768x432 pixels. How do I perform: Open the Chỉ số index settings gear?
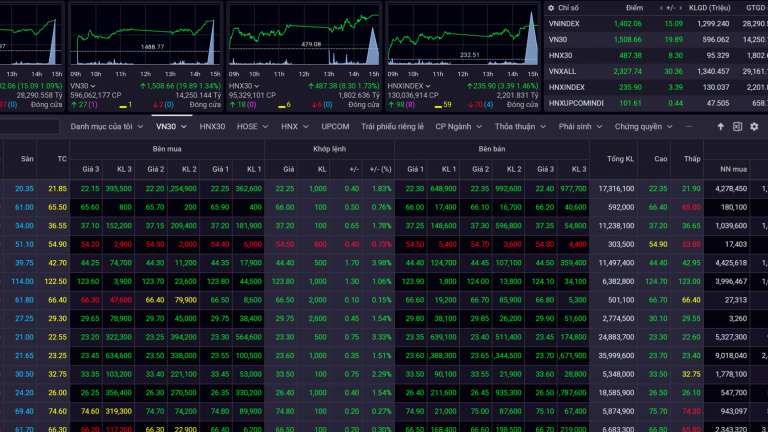coord(551,8)
